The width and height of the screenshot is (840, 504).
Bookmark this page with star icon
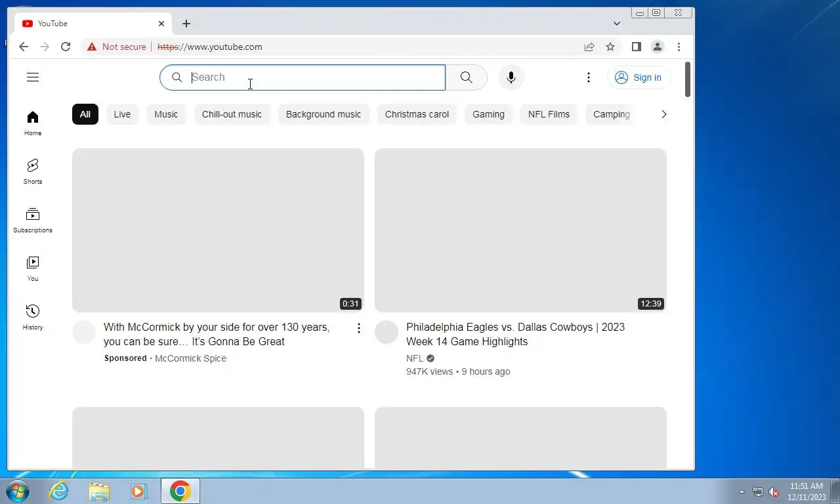pos(610,47)
